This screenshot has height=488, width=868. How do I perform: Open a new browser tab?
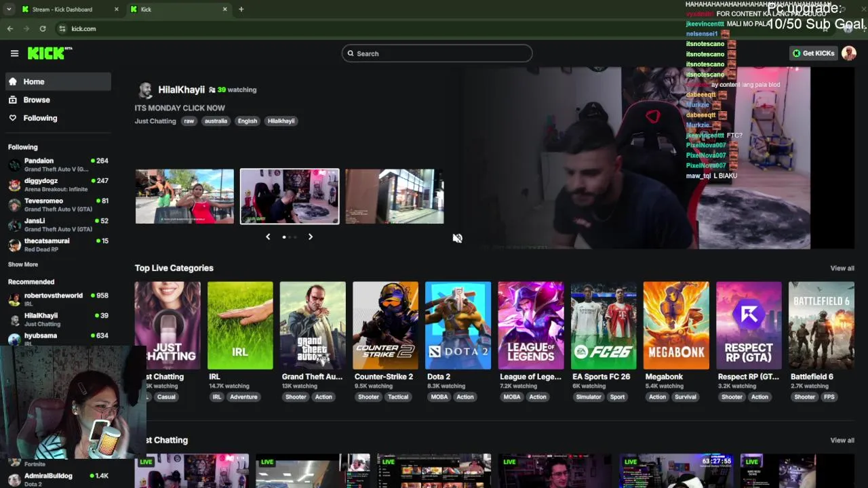coord(241,9)
